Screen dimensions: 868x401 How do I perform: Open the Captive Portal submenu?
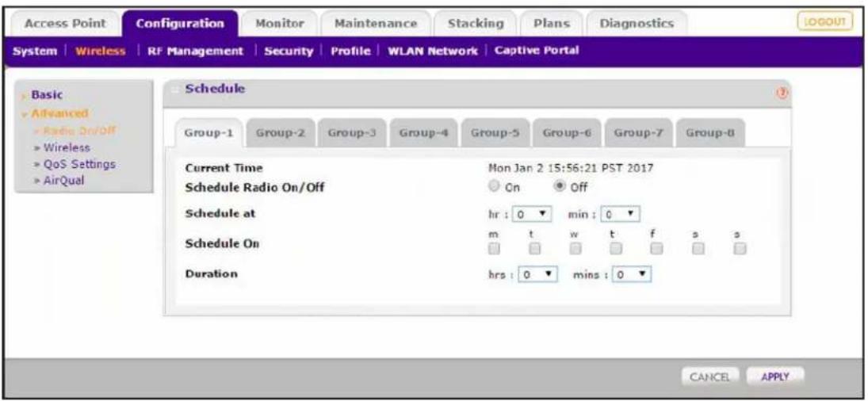[537, 51]
